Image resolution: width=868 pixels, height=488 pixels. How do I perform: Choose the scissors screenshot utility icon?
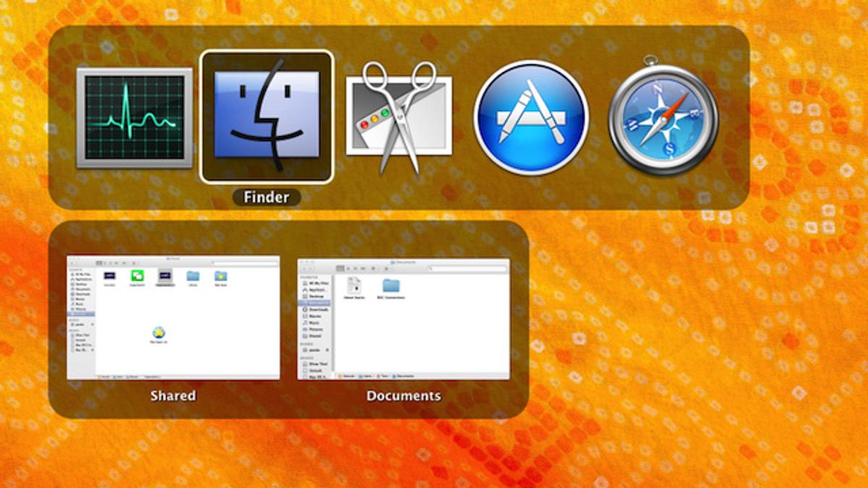[399, 117]
